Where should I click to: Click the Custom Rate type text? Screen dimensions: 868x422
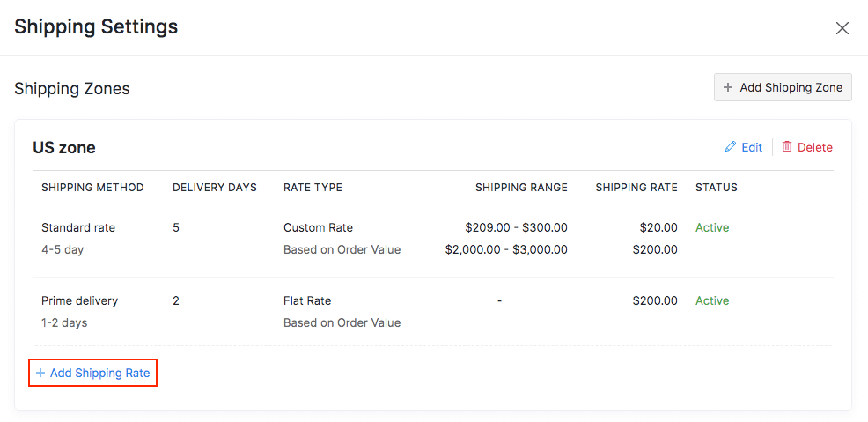(318, 227)
